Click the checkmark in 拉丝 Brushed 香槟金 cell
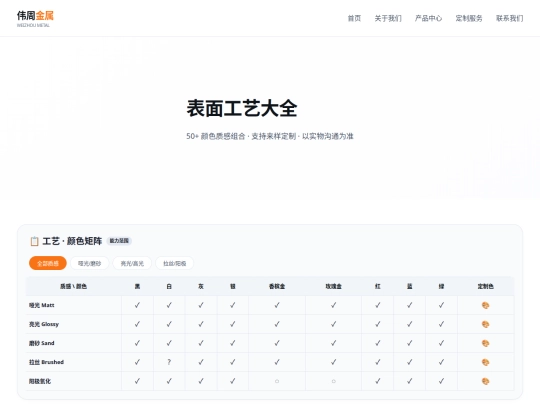The height and width of the screenshot is (405, 540). click(x=277, y=362)
